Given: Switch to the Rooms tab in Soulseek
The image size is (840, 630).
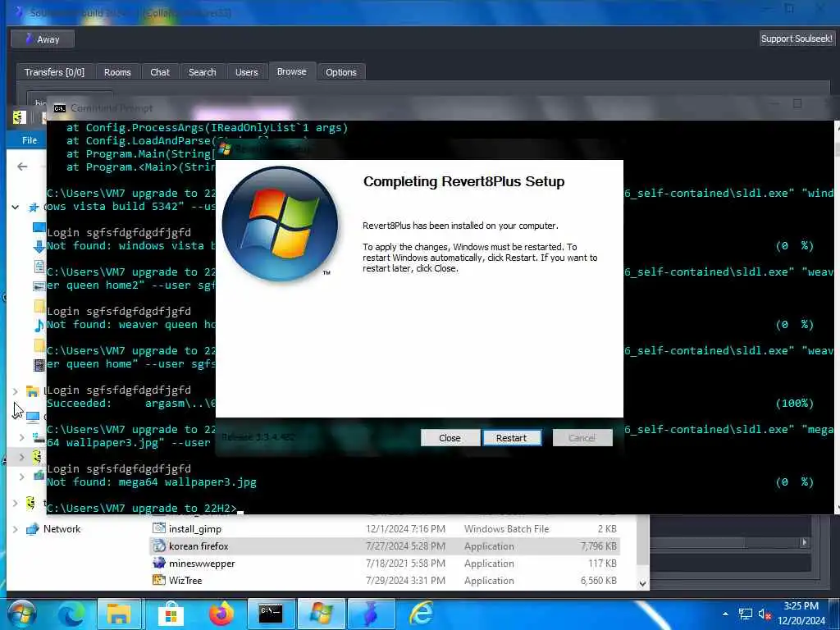Looking at the screenshot, I should tap(117, 72).
